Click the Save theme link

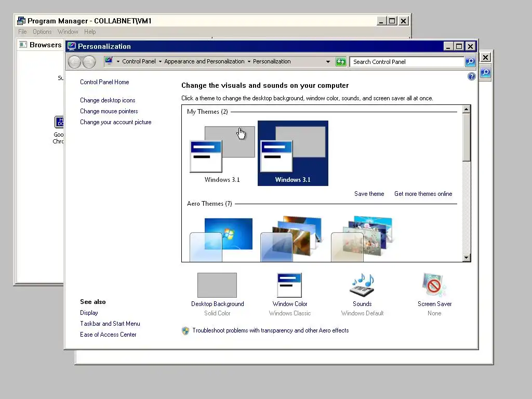[369, 194]
